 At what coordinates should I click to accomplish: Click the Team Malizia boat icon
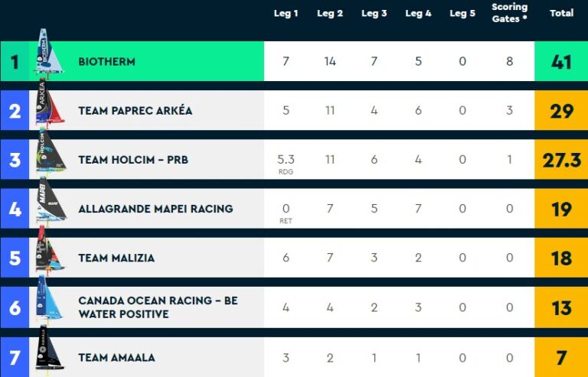(x=47, y=253)
